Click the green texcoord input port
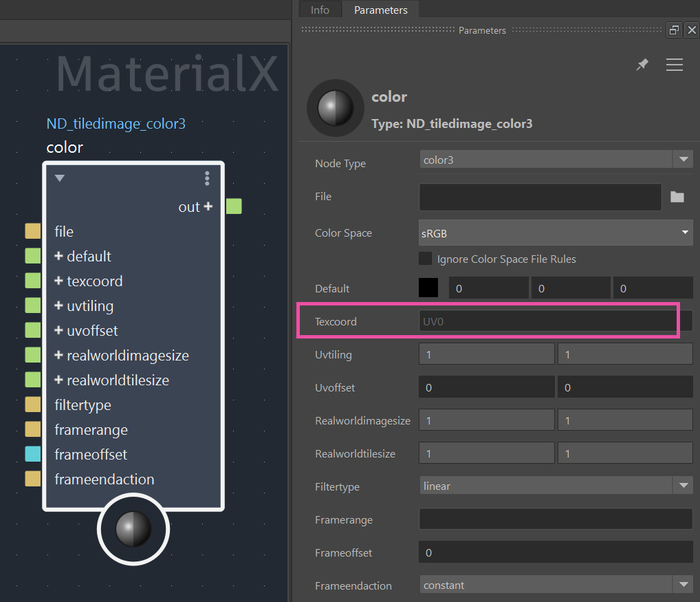The height and width of the screenshot is (602, 700). (32, 281)
